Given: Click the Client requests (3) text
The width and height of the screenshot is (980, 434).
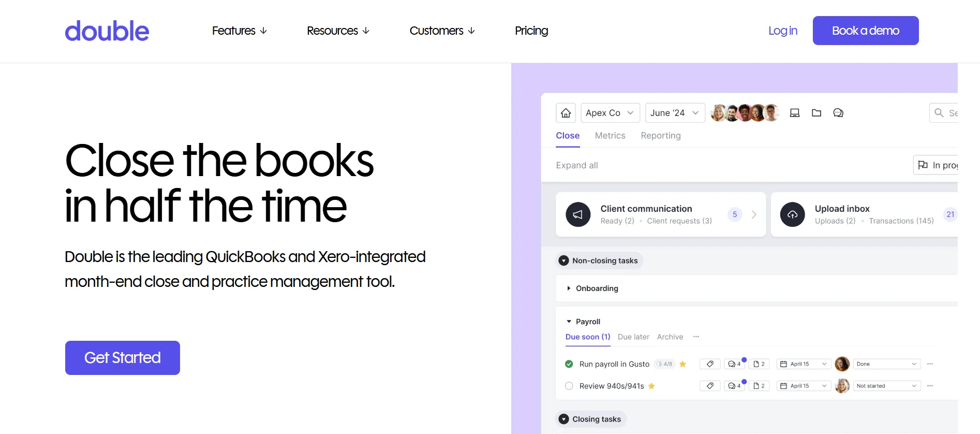Looking at the screenshot, I should click(x=679, y=221).
